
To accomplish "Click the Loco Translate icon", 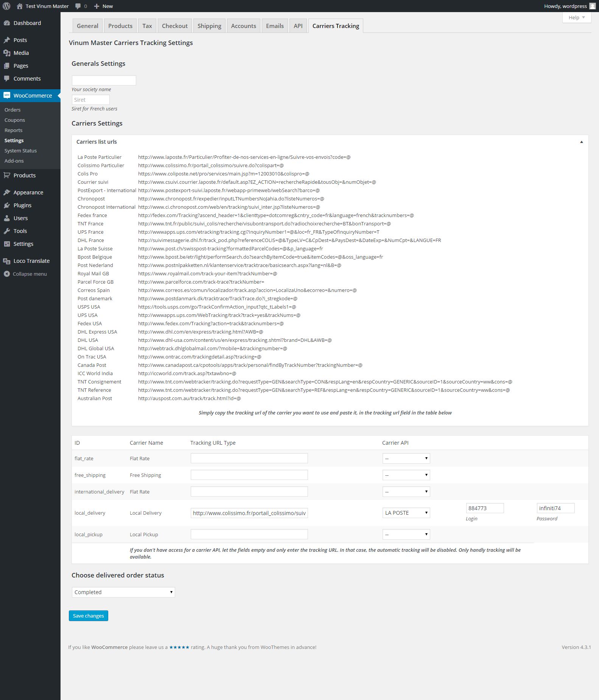I will 7,261.
